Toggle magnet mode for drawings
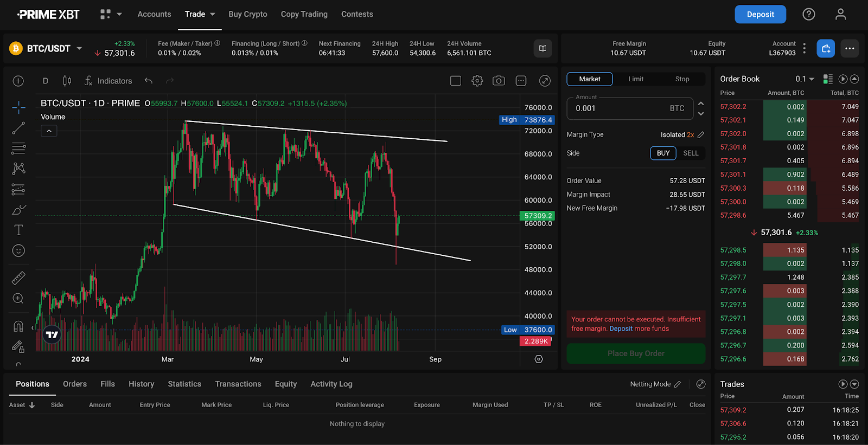This screenshot has height=445, width=868. (18, 326)
